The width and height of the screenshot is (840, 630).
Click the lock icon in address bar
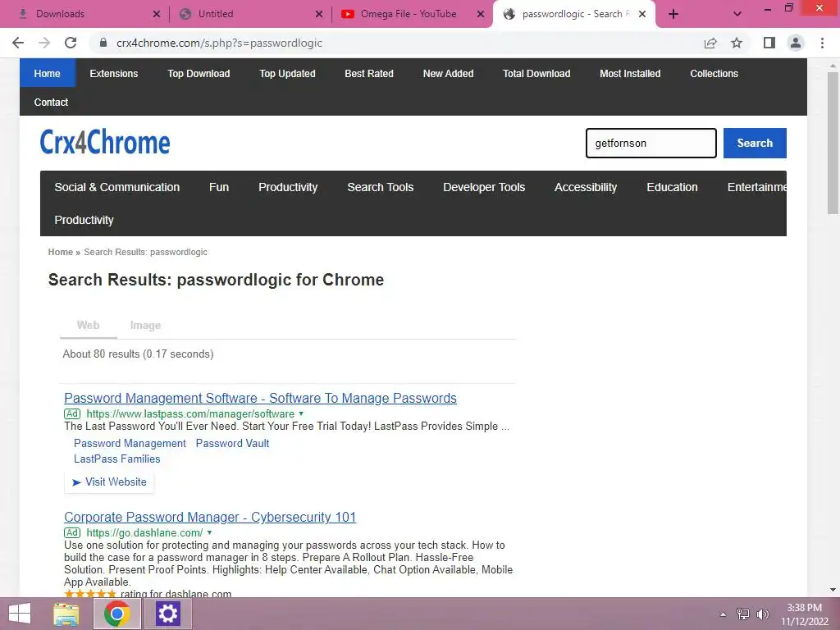[103, 43]
